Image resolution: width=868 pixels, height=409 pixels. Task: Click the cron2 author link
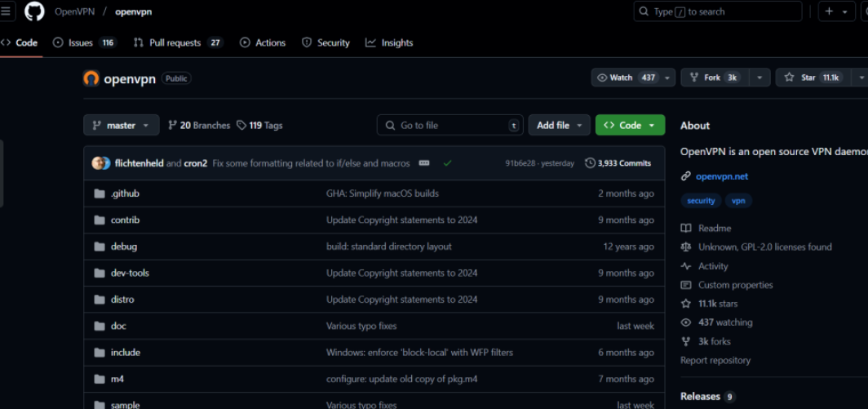coord(195,163)
